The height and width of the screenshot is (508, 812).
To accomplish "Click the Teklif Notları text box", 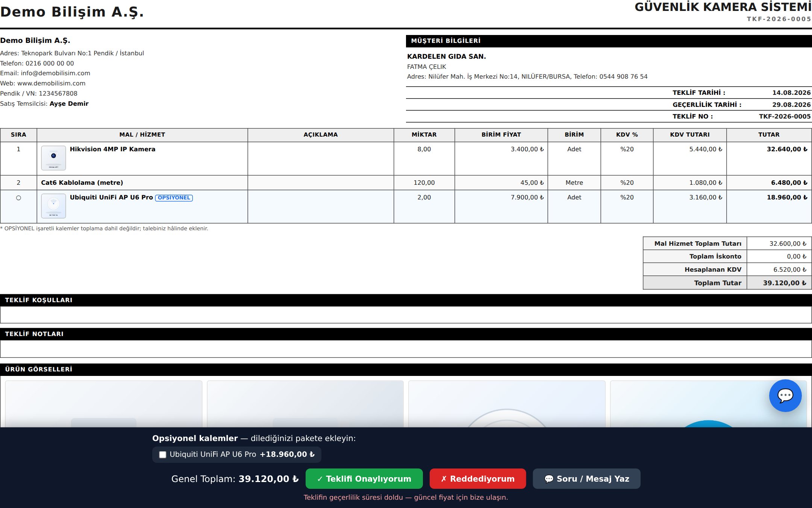I will click(406, 349).
